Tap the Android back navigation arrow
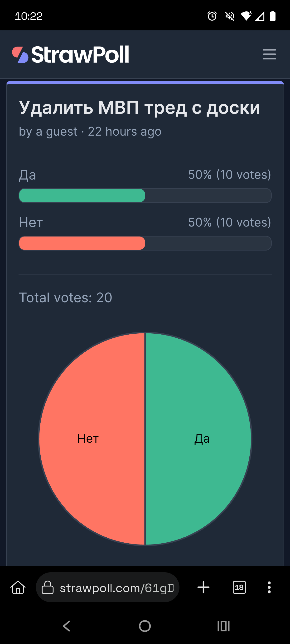The height and width of the screenshot is (644, 290). click(x=67, y=626)
